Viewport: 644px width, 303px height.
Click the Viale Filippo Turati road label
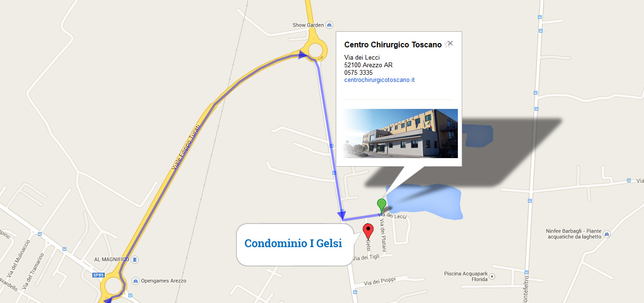pyautogui.click(x=187, y=147)
